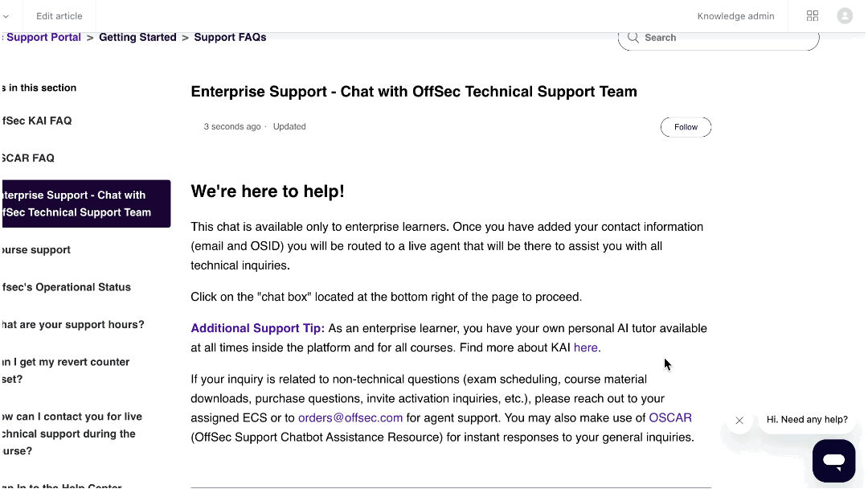Open the Zendesk products grid icon
The width and height of the screenshot is (868, 489).
tap(812, 15)
